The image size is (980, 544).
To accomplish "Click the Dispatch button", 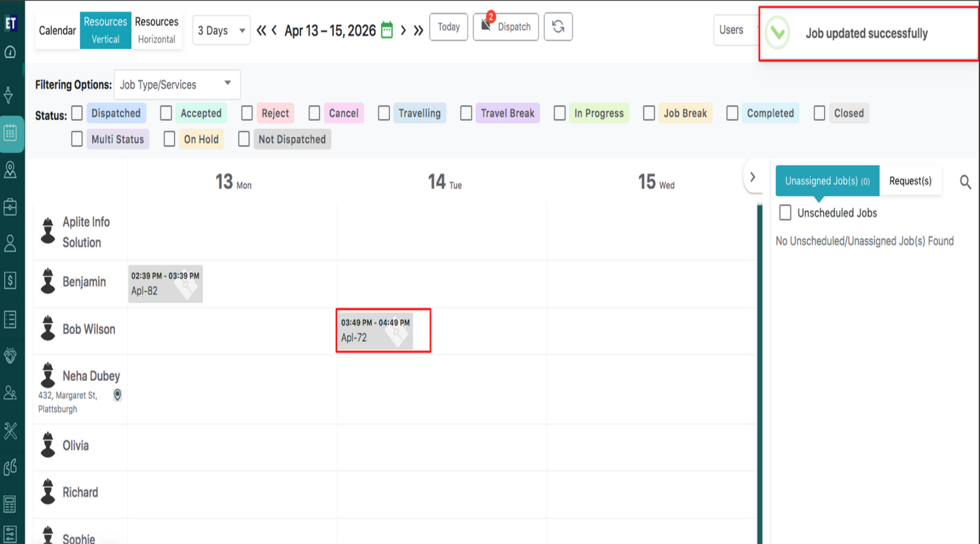I will pos(506,27).
